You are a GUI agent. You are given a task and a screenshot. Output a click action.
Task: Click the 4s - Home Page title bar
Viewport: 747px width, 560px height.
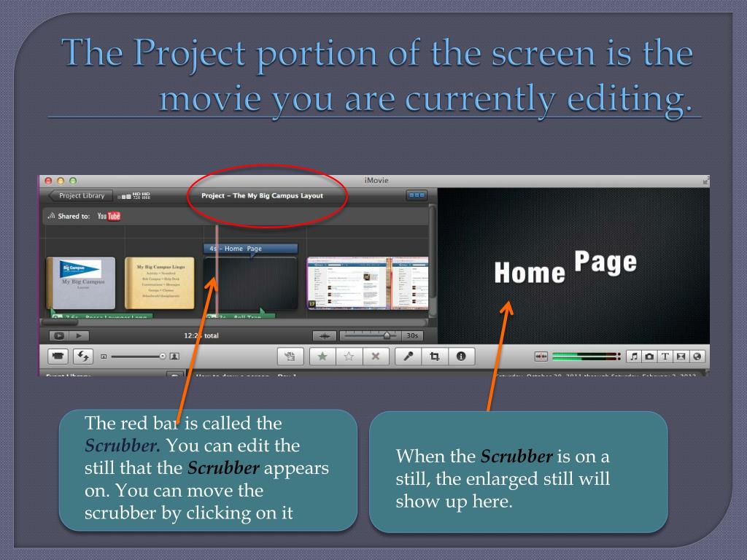(x=251, y=248)
